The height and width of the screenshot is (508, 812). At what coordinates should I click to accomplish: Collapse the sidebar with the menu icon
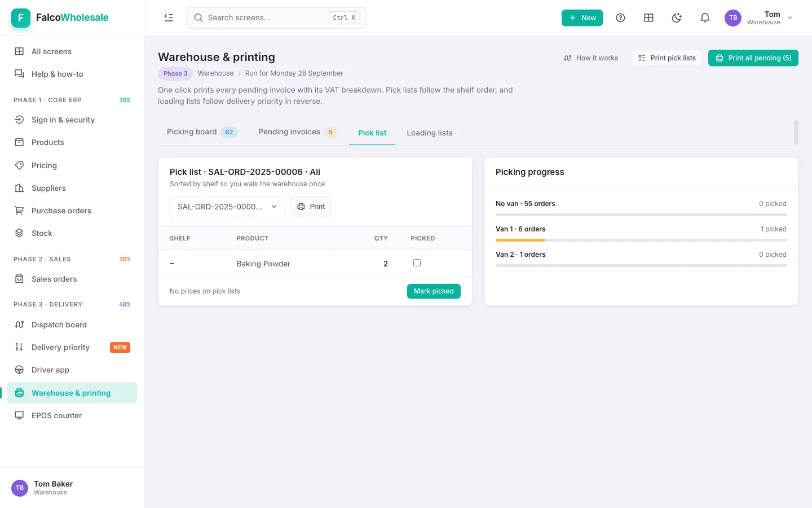[169, 17]
